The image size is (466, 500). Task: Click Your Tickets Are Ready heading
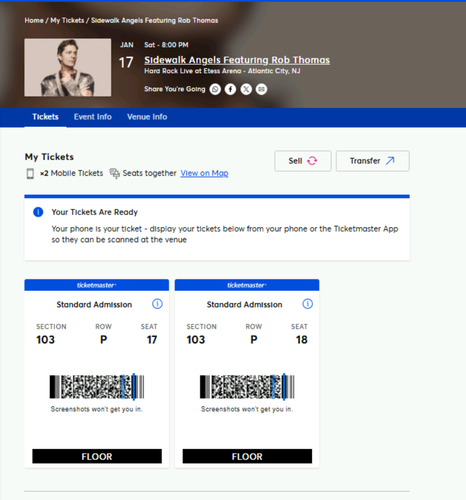[95, 212]
